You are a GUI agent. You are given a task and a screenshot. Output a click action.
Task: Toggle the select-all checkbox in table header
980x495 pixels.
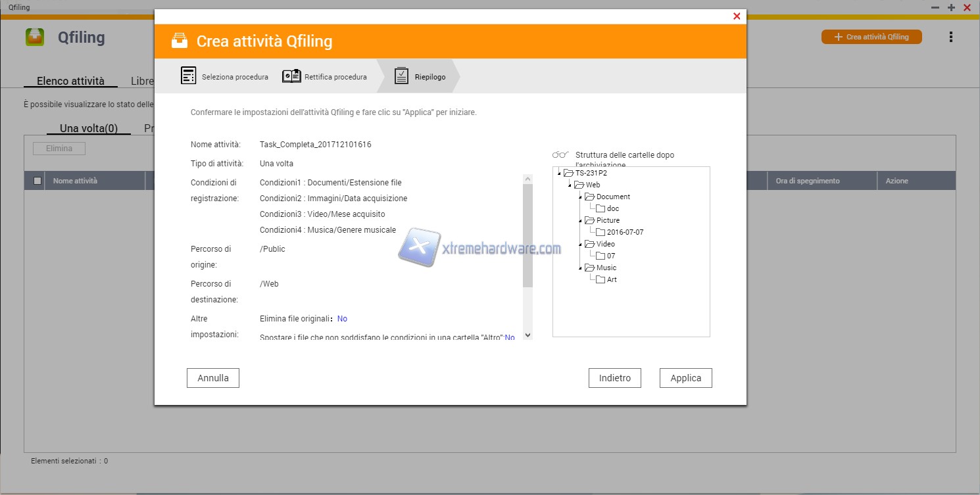tap(37, 181)
